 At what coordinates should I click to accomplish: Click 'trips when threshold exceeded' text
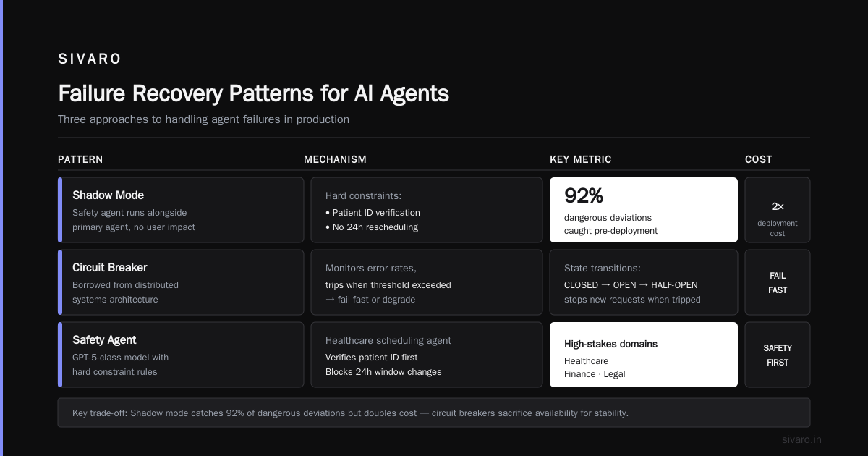pos(388,285)
